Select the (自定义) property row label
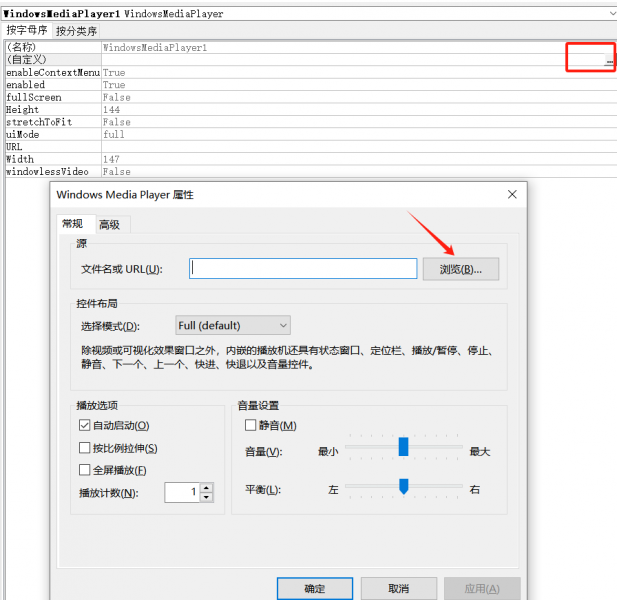The width and height of the screenshot is (617, 600). 53,60
